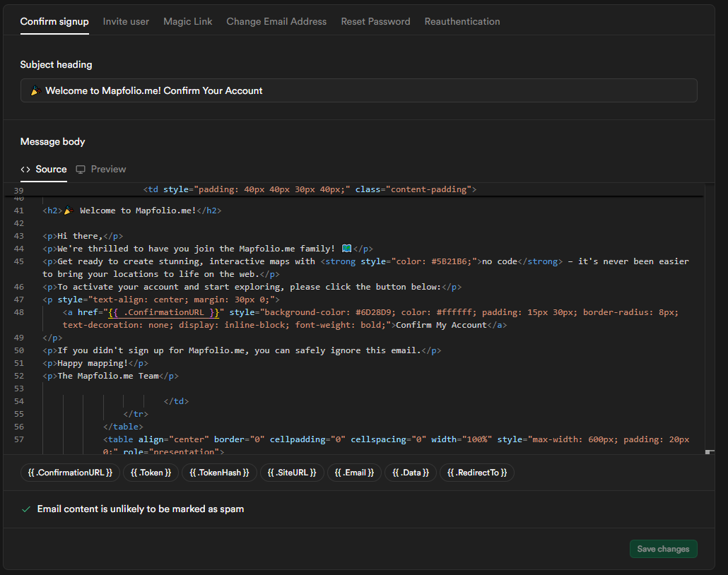Click the 'Happy mapping!' paragraph line
This screenshot has width=728, height=575.
(95, 363)
